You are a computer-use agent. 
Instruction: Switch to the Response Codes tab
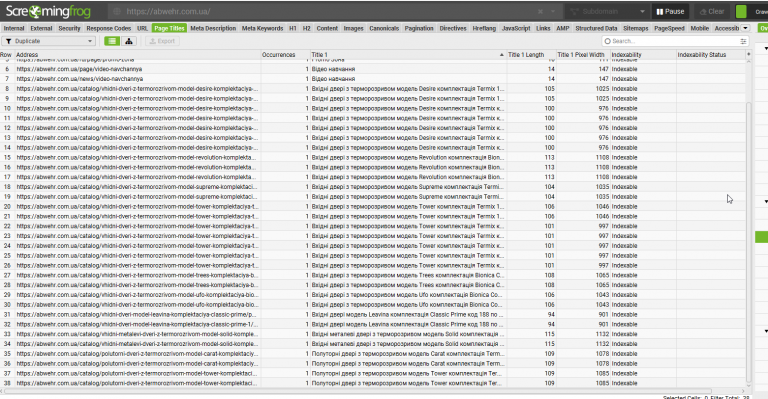[x=109, y=28]
